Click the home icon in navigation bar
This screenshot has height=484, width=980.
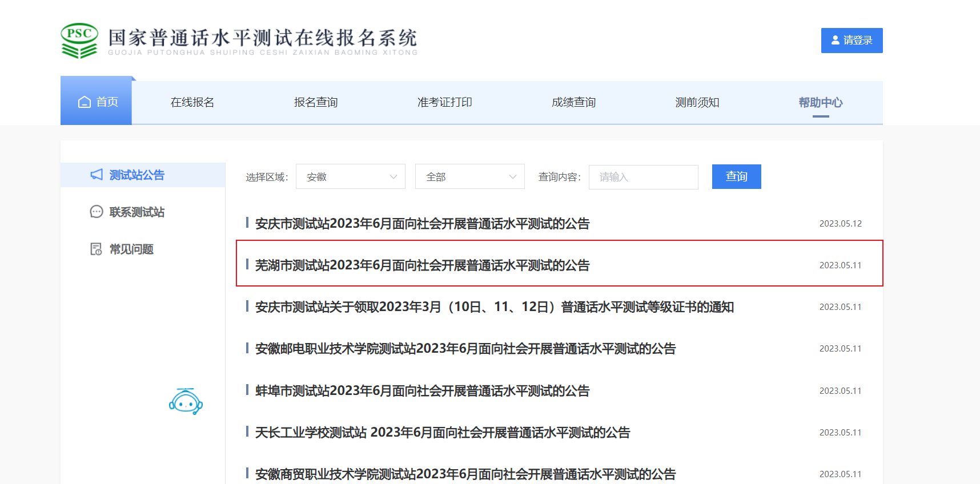[85, 102]
